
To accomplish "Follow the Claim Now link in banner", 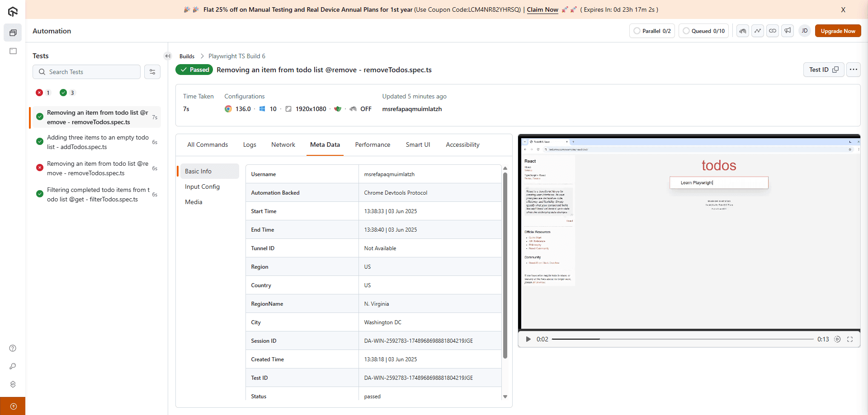I will pyautogui.click(x=542, y=9).
